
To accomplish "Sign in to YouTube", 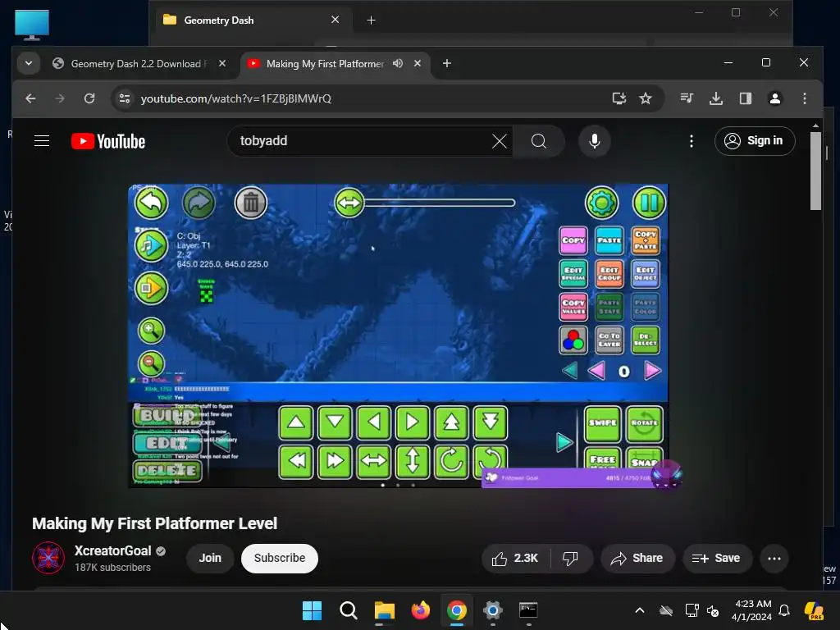I will pos(755,141).
